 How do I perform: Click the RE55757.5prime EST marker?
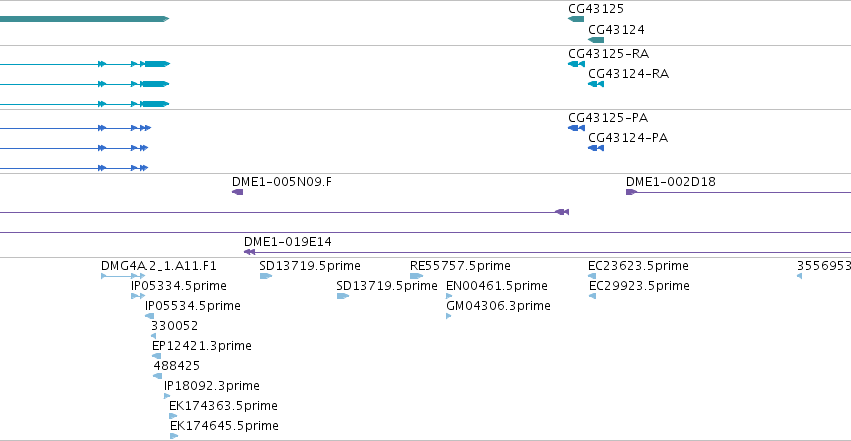[416, 276]
